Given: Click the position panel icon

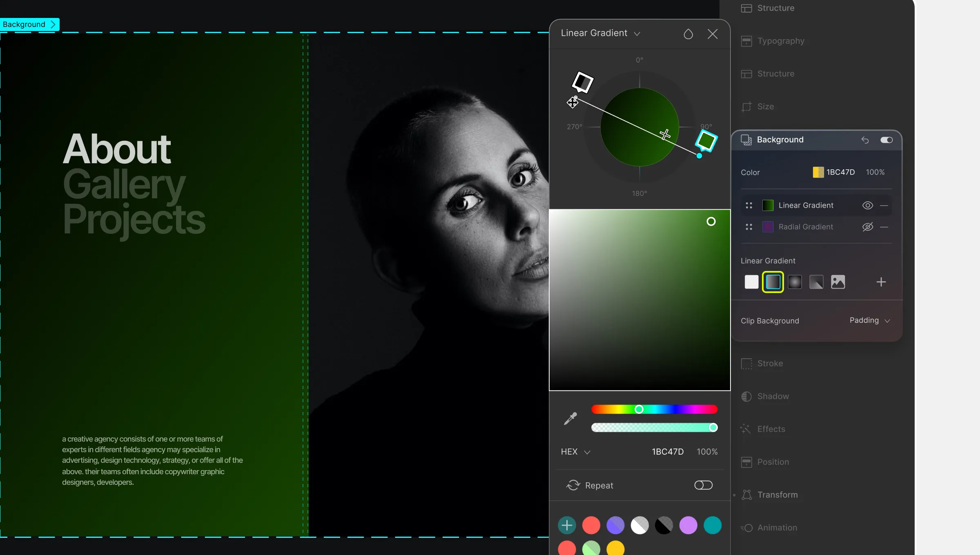Looking at the screenshot, I should pyautogui.click(x=746, y=462).
